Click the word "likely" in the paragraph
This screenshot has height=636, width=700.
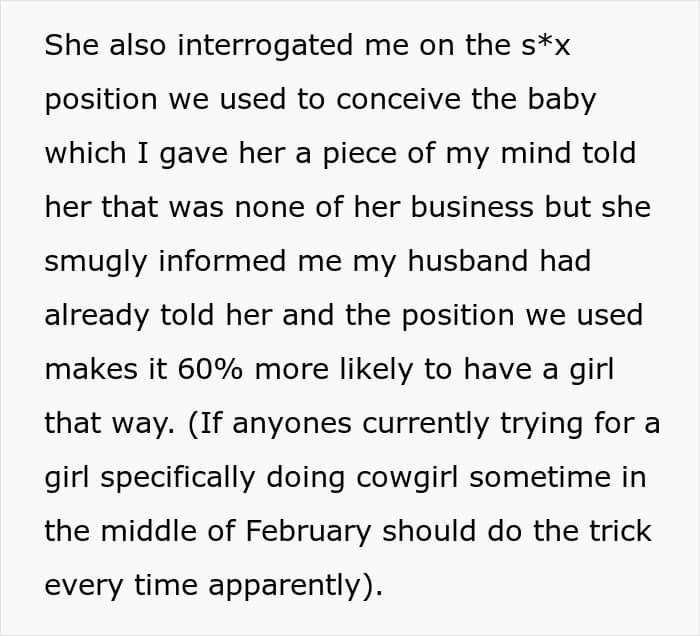click(x=376, y=370)
